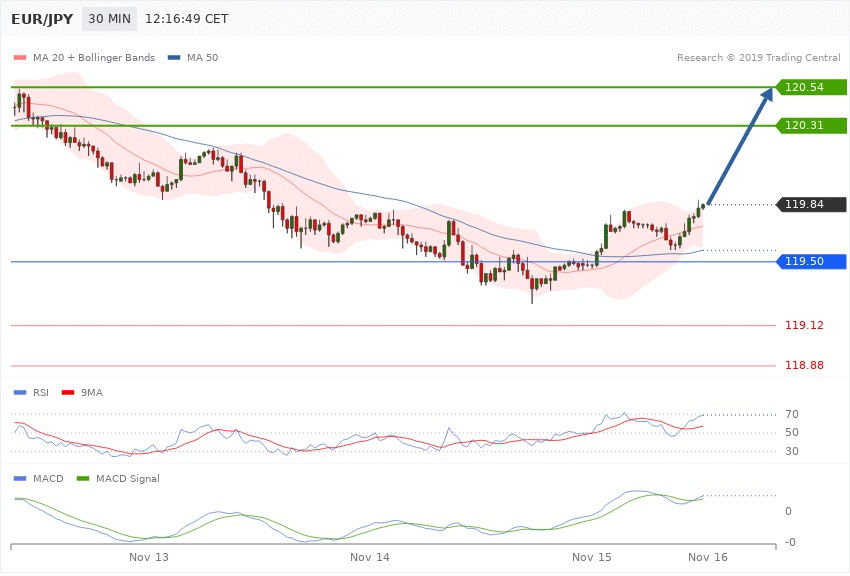Jump to Nov 13 on the time axis

[x=149, y=555]
